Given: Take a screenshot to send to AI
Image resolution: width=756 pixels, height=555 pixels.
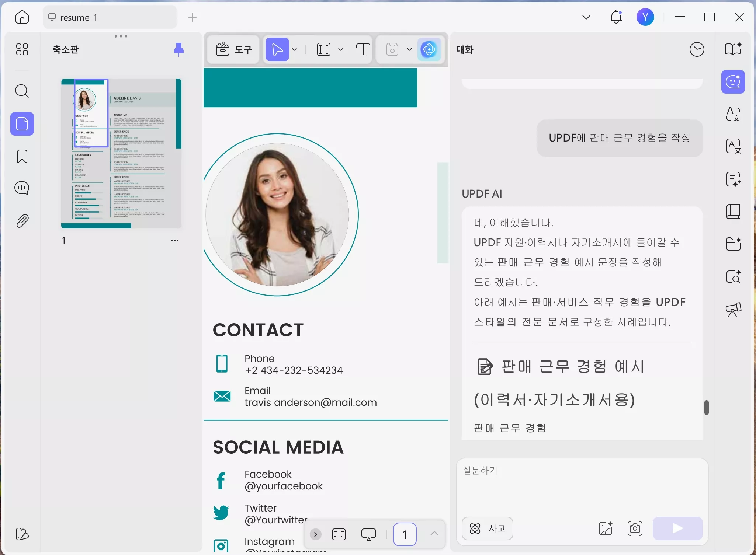Looking at the screenshot, I should 635,528.
